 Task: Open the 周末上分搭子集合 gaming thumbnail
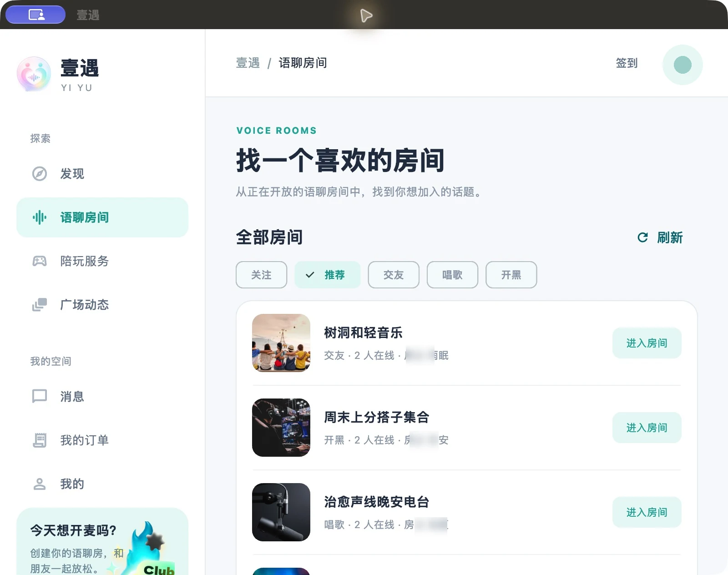[x=281, y=428]
